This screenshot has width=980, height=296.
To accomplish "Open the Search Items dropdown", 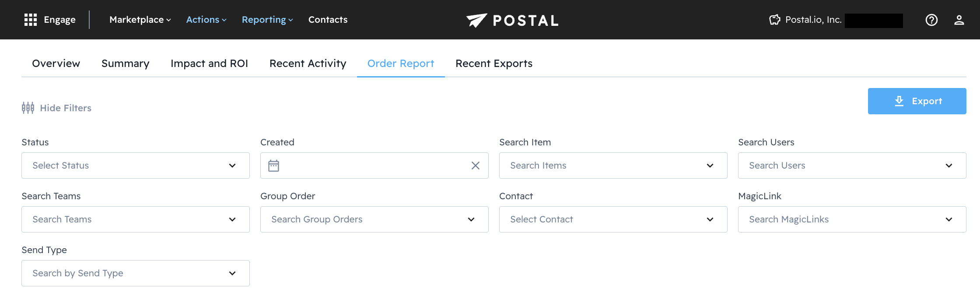I will pos(613,166).
